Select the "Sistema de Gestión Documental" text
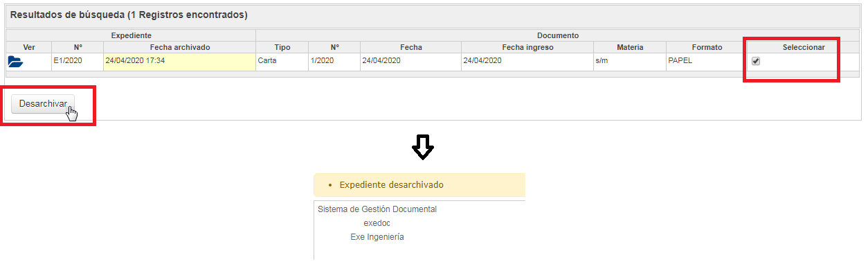The image size is (868, 262). tap(377, 209)
